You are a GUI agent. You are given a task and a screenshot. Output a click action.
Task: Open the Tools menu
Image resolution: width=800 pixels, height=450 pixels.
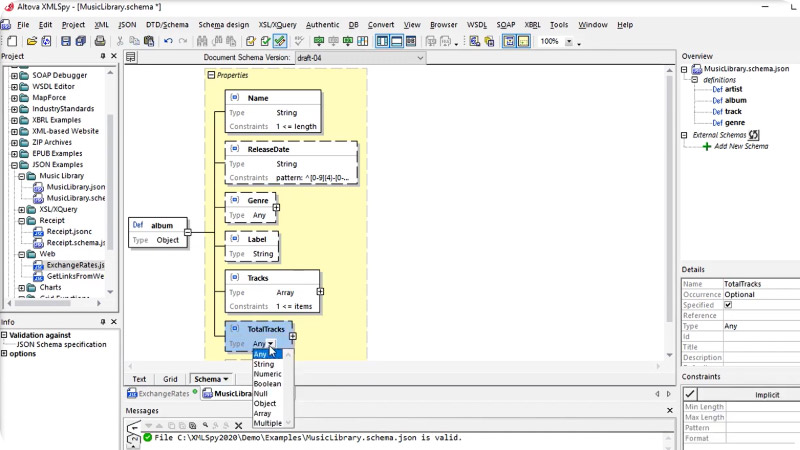(559, 24)
